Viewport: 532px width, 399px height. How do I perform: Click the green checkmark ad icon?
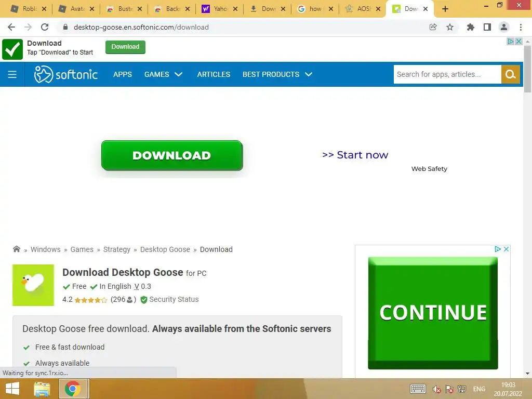[x=12, y=49]
